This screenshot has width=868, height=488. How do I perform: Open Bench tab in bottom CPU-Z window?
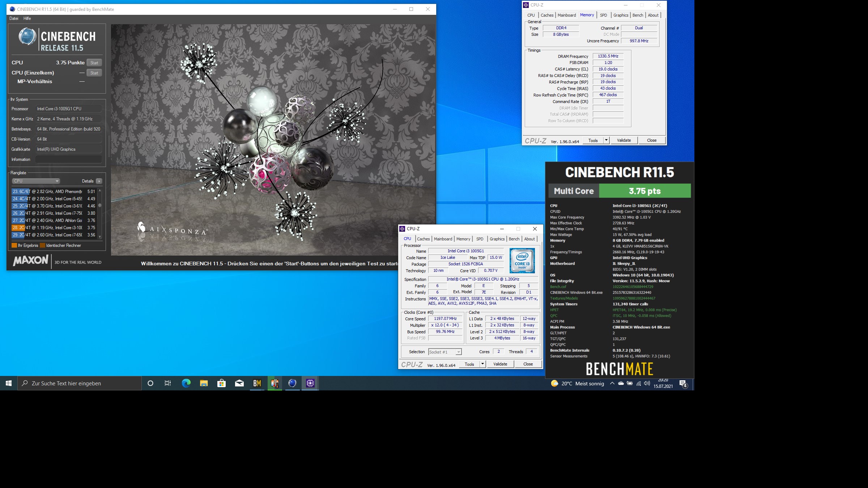[x=514, y=239]
